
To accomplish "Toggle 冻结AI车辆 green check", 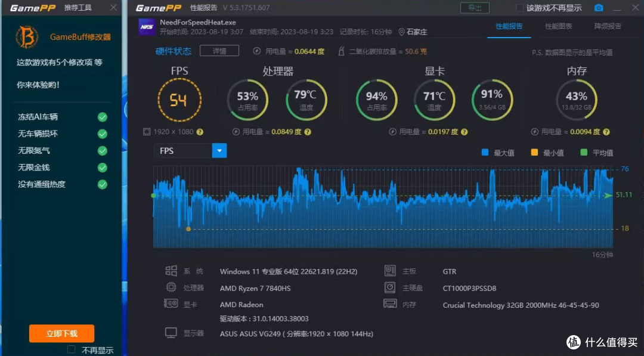I will tap(103, 117).
